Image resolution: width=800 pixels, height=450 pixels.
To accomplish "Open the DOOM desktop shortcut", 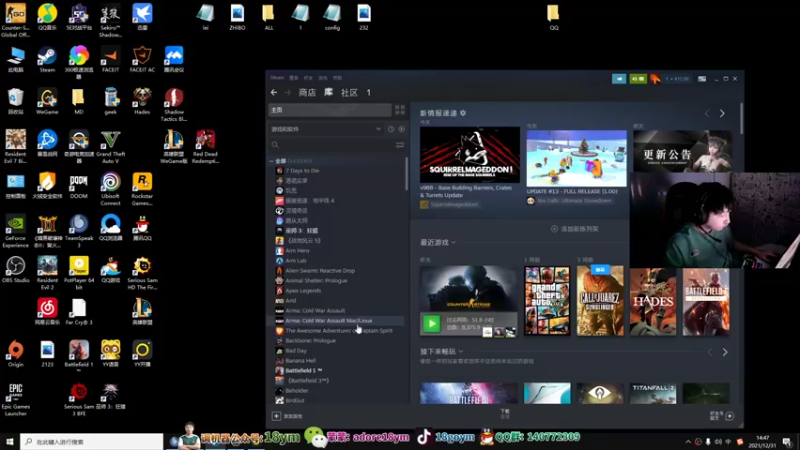I will point(79,186).
